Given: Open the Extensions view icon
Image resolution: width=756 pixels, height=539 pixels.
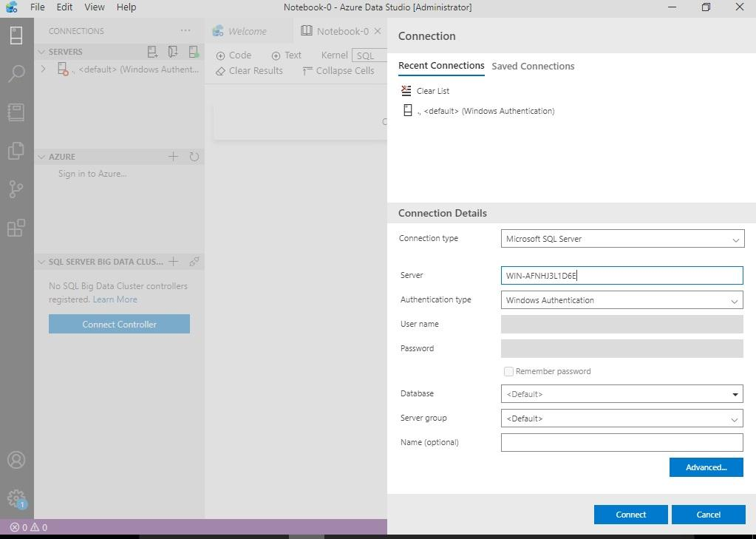Looking at the screenshot, I should pos(16,228).
